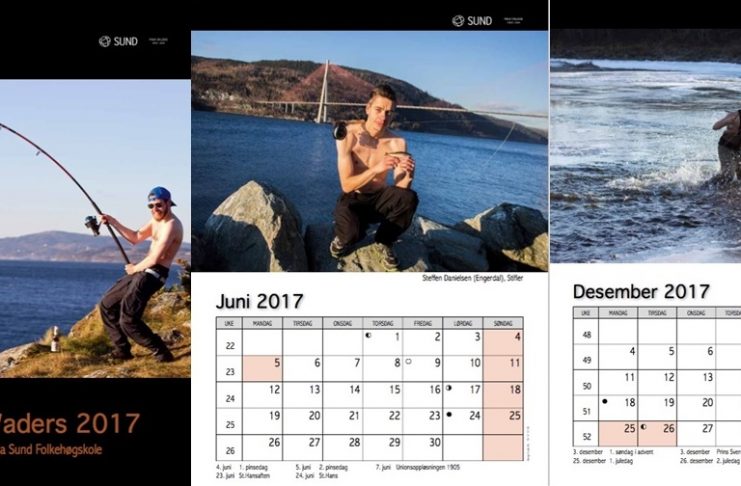The image size is (741, 486).
Task: Click the MANDAG header in June calendar
Action: click(262, 323)
